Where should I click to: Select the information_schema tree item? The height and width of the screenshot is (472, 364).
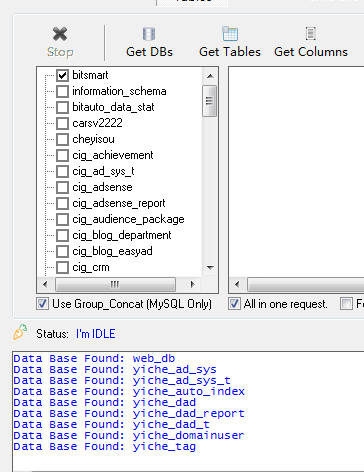click(119, 91)
